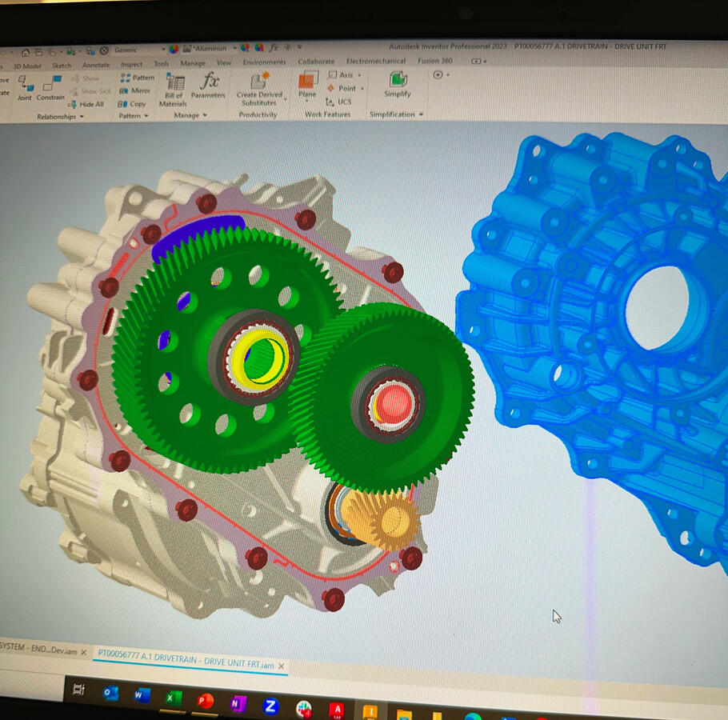Open the Collaborate ribbon tab

tap(316, 62)
